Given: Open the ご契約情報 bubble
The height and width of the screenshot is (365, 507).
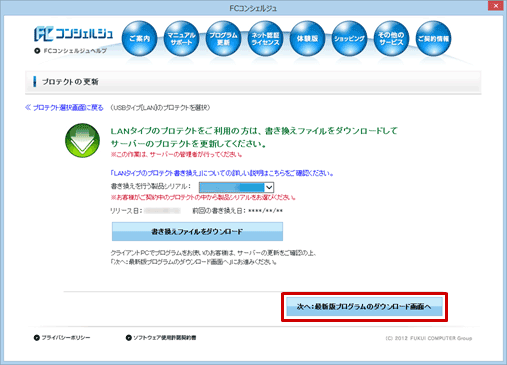Looking at the screenshot, I should (433, 38).
